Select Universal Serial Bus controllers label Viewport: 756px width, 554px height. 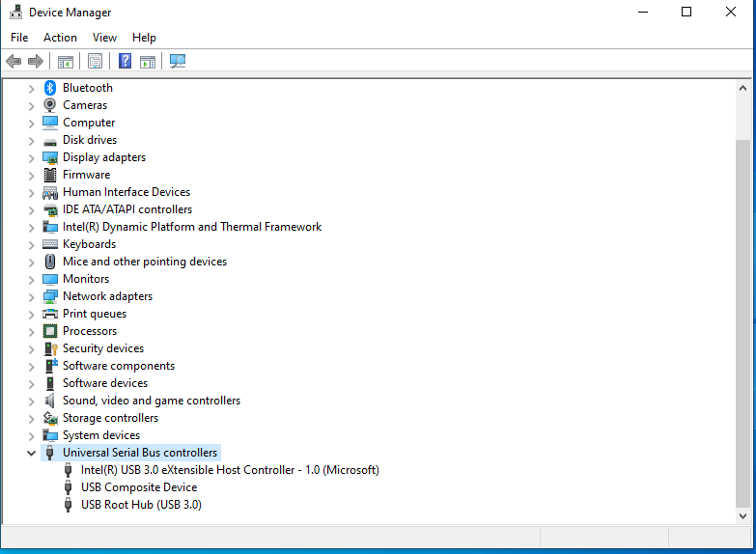tap(140, 453)
